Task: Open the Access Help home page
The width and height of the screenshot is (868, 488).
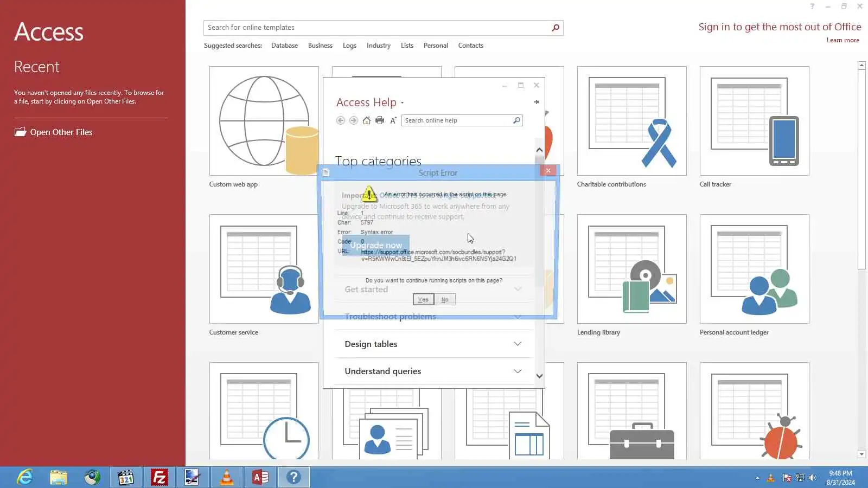Action: 367,120
